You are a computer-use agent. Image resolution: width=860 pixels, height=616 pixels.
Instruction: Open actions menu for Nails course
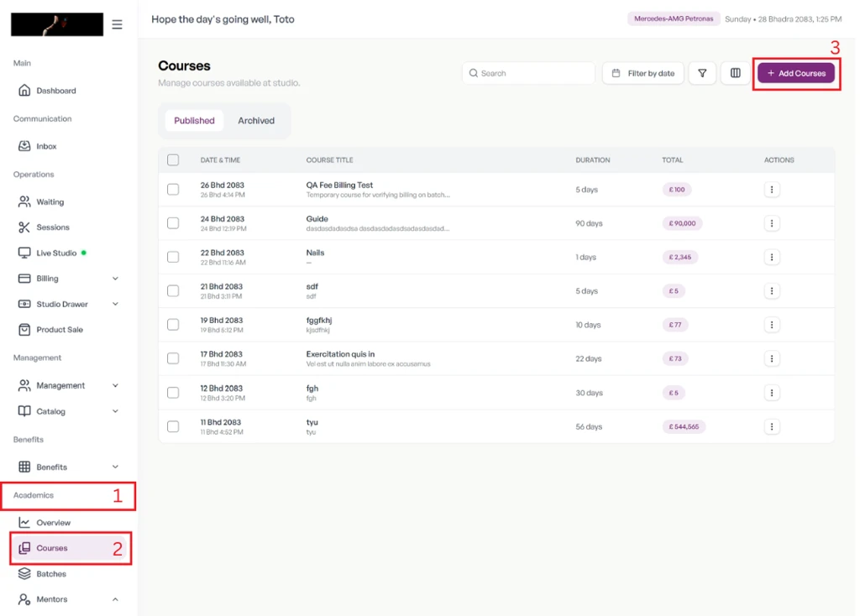coord(772,257)
